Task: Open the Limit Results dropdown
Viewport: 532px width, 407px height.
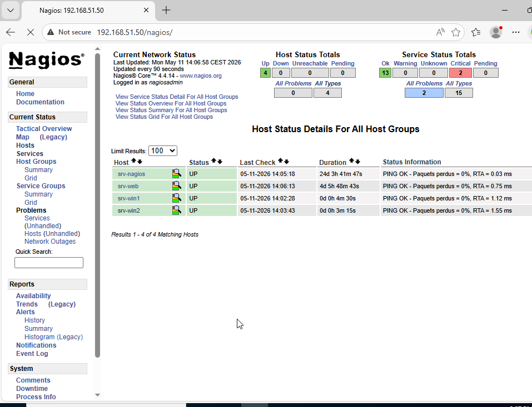Action: click(163, 151)
